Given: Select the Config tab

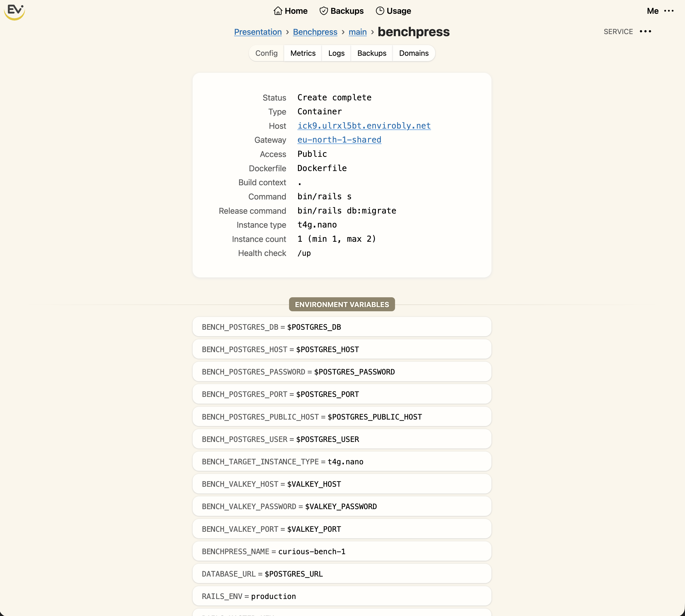Looking at the screenshot, I should coord(266,53).
